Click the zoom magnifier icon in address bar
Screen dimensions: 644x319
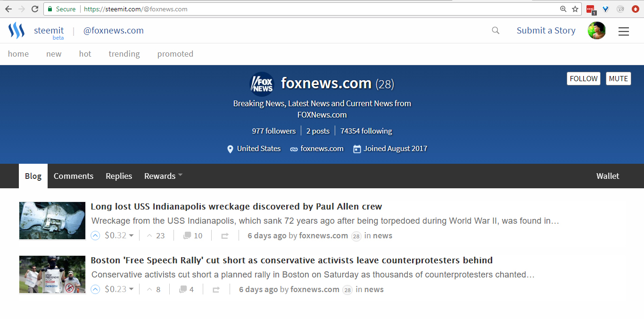[x=563, y=9]
